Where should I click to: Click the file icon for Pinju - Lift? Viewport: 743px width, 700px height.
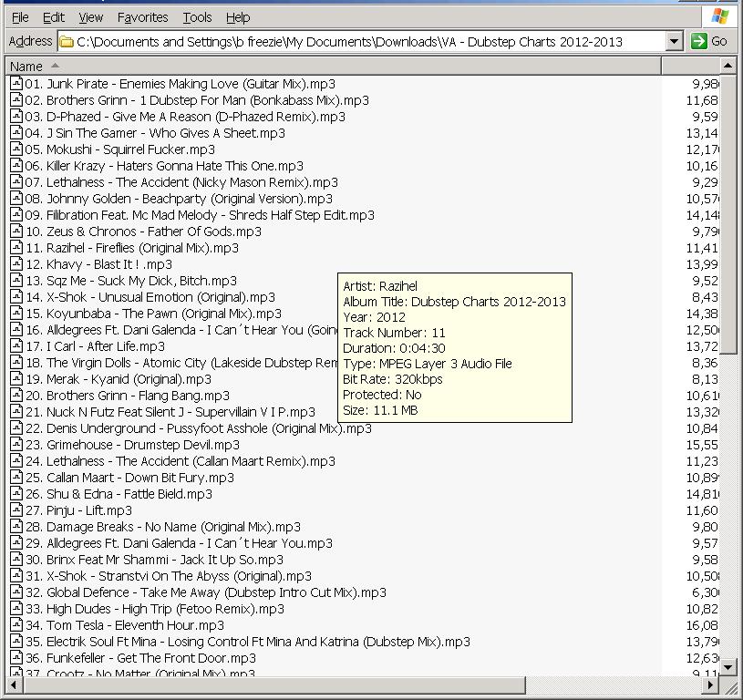(16, 510)
